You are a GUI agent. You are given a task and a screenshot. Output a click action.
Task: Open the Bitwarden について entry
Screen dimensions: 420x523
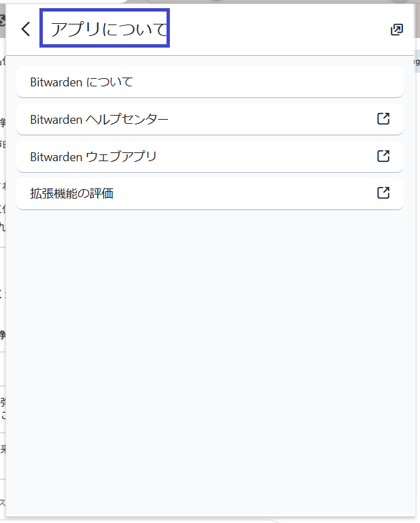[82, 82]
